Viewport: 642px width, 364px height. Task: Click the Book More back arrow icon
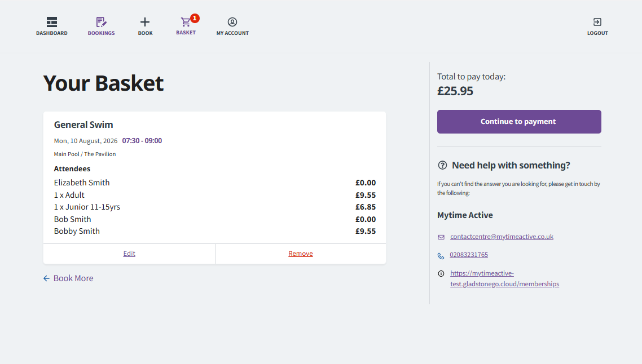point(46,278)
